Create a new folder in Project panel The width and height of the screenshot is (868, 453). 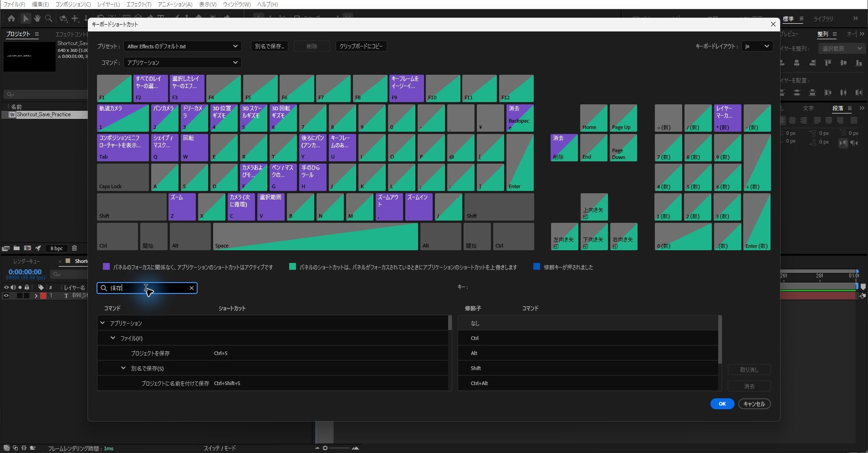click(16, 248)
